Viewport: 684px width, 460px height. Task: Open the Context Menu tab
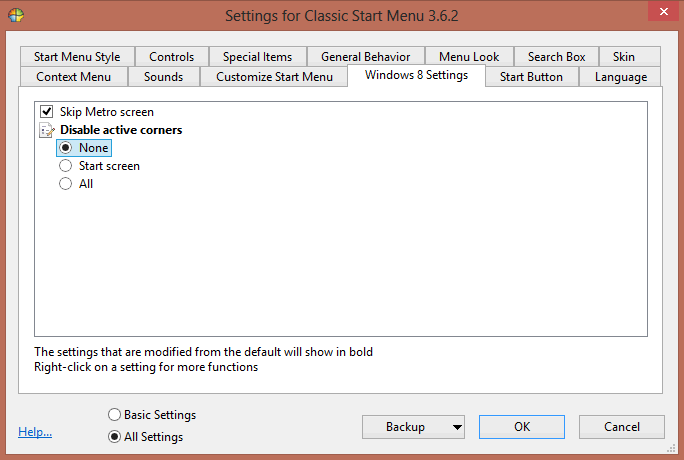click(74, 77)
